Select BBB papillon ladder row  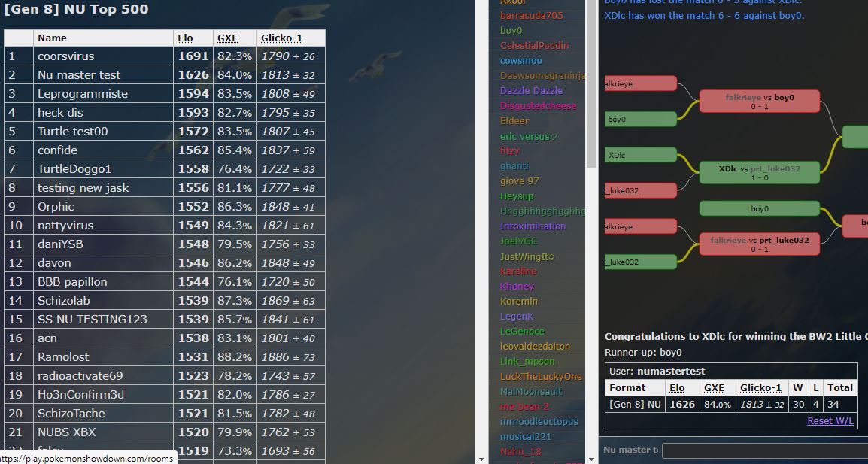tap(72, 282)
